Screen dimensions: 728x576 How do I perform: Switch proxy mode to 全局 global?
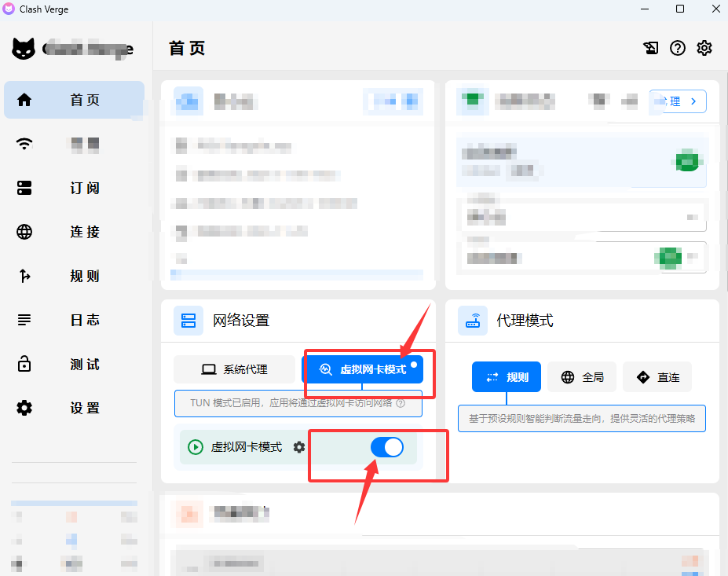click(581, 376)
